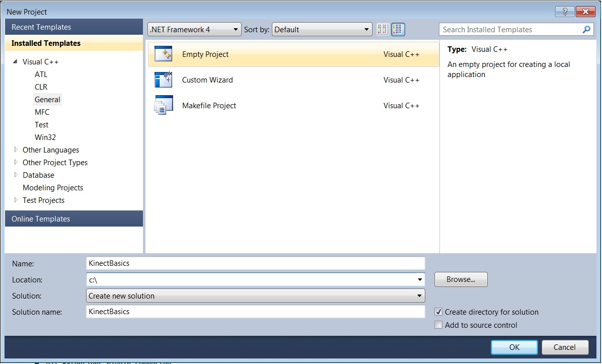The image size is (602, 364).
Task: Click Visual C++ label in Makefile Project row
Action: (x=401, y=105)
